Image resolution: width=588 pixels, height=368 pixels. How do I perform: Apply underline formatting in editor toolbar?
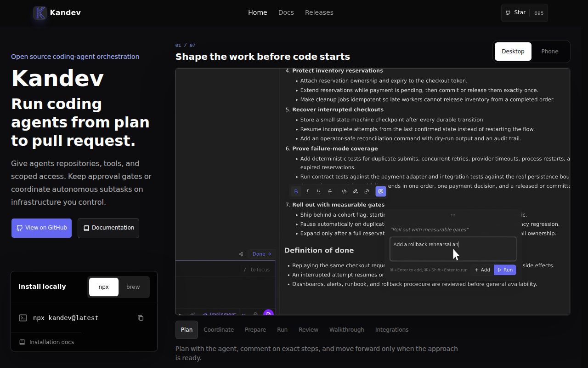pos(318,191)
